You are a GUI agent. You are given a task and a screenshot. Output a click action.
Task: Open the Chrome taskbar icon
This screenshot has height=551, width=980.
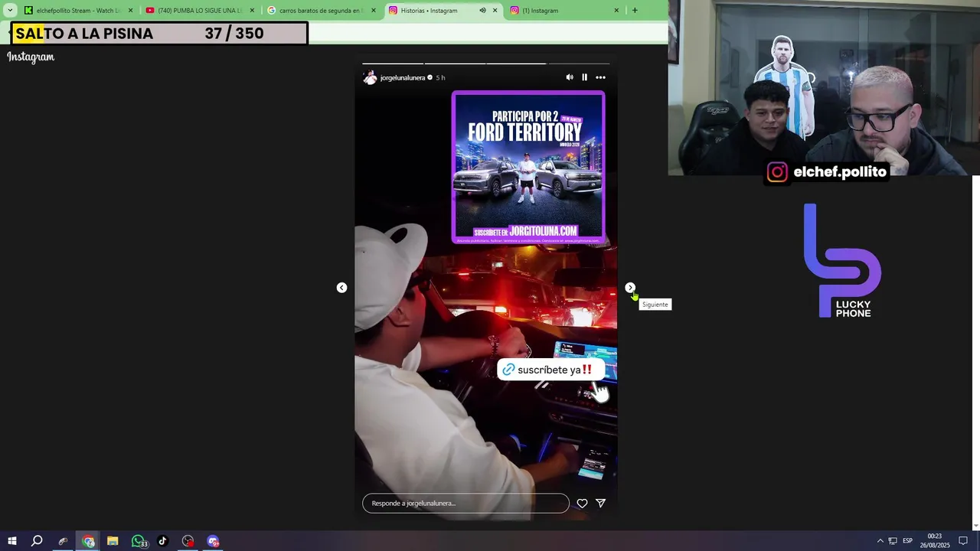[x=88, y=541]
